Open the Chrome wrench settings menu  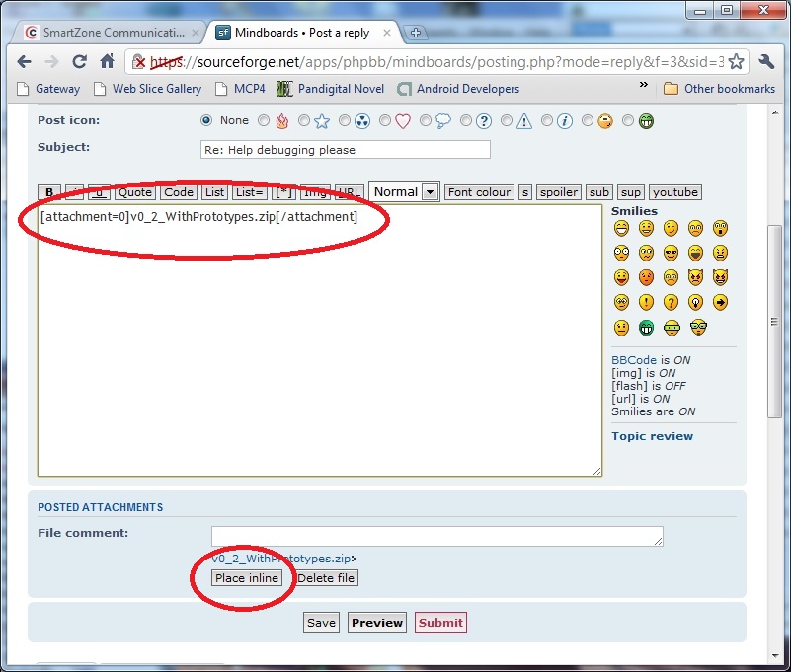(x=766, y=61)
